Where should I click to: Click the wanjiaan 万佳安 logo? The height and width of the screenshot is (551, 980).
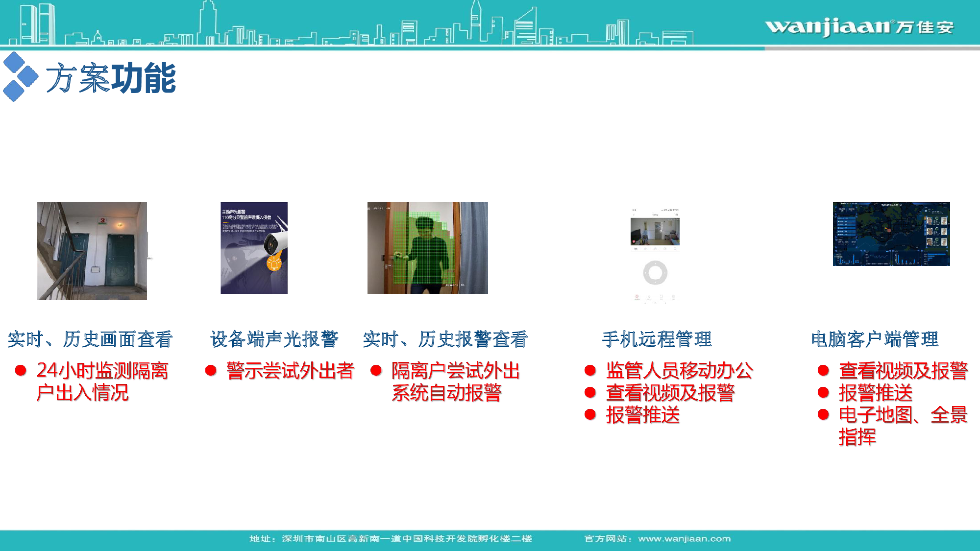(859, 26)
